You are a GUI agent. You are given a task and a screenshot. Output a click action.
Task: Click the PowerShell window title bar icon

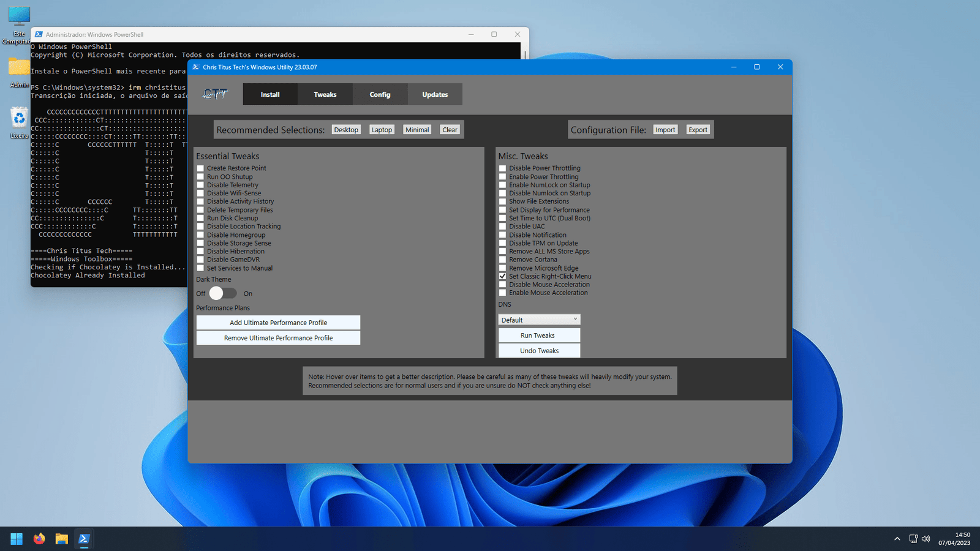coord(39,35)
